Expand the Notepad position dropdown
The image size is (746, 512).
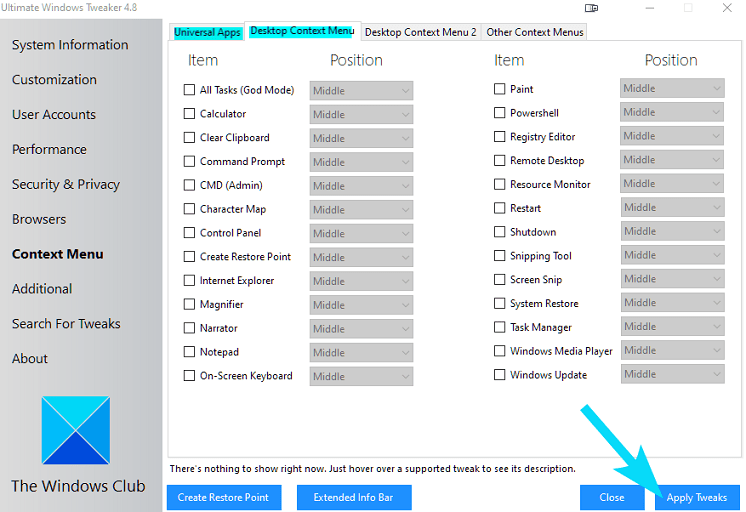[361, 352]
